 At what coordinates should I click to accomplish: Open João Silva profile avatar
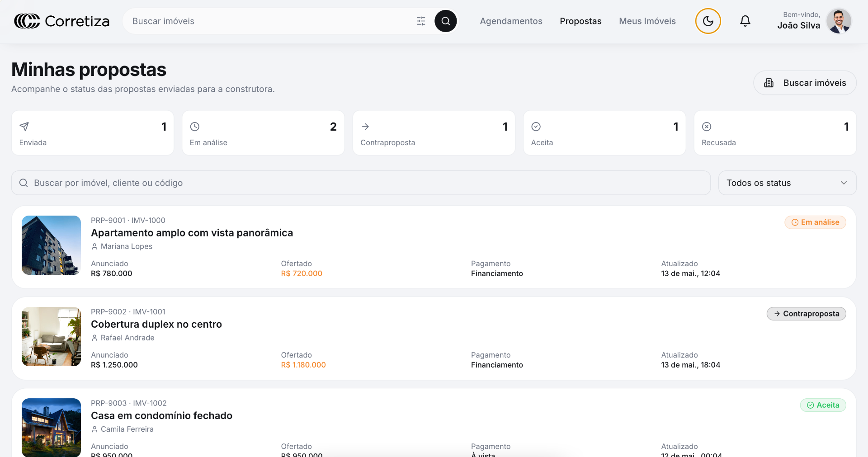click(x=839, y=21)
